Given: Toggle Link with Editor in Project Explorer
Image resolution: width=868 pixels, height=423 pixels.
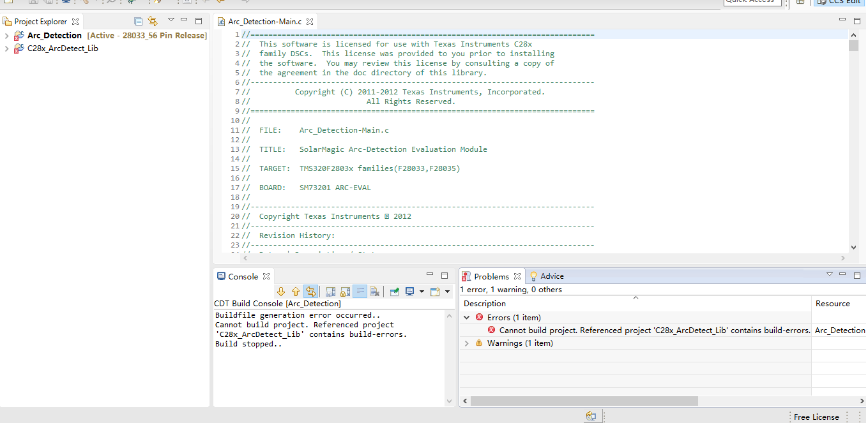Looking at the screenshot, I should pos(153,21).
